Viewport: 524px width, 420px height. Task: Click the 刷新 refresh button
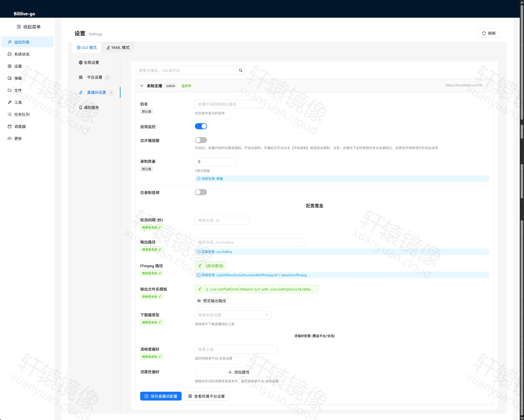click(489, 33)
